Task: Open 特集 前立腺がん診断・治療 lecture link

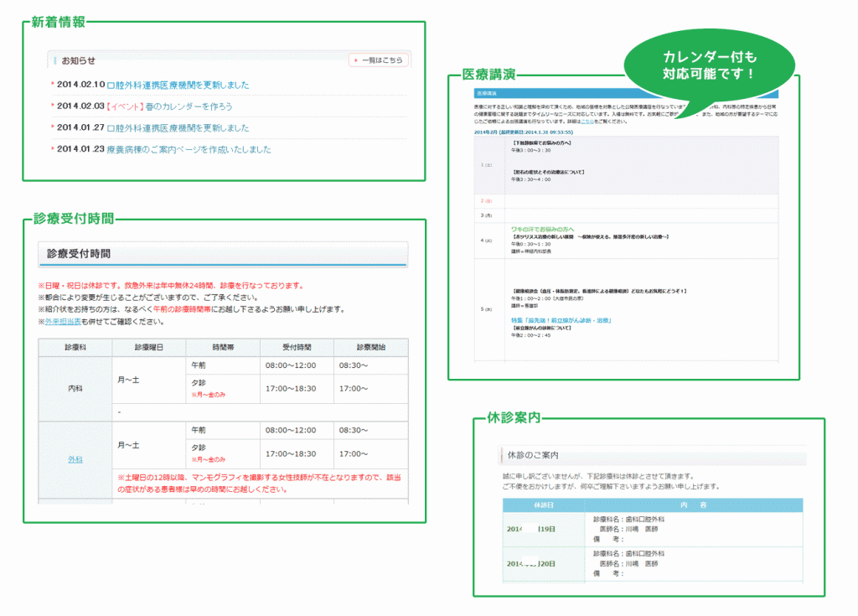Action: pos(561,320)
